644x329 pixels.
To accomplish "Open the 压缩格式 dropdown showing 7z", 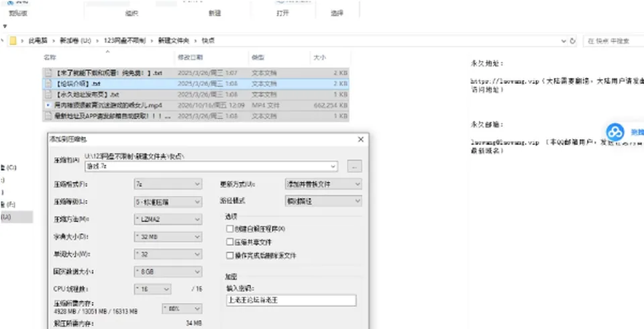I will tap(168, 184).
